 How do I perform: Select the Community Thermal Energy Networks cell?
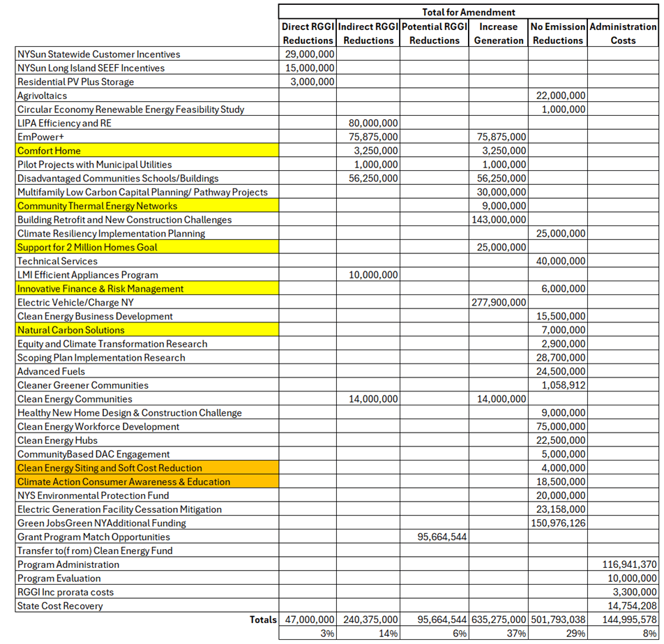coord(97,206)
